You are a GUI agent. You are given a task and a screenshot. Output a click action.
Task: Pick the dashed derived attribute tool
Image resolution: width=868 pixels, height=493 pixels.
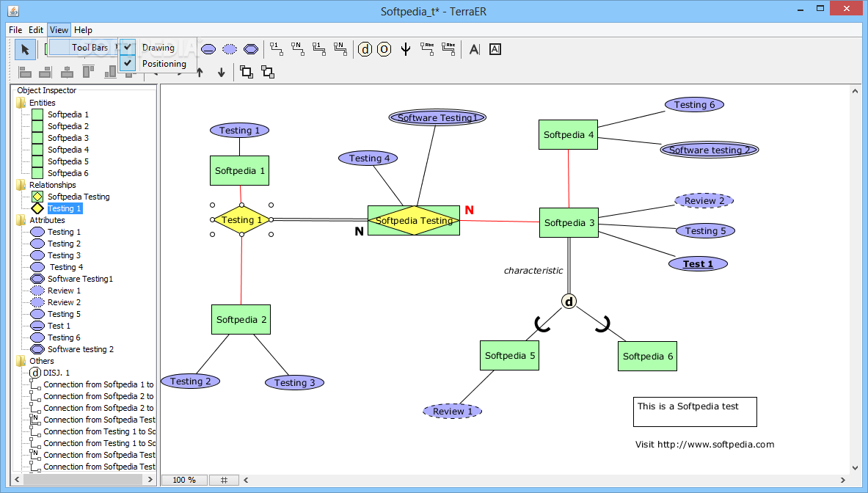(229, 50)
